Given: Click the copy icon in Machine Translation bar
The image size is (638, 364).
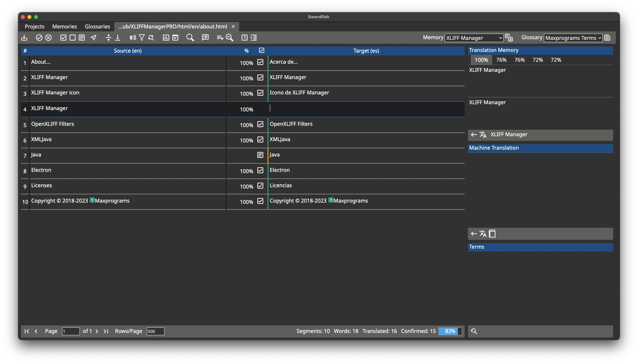Looking at the screenshot, I should pos(492,234).
